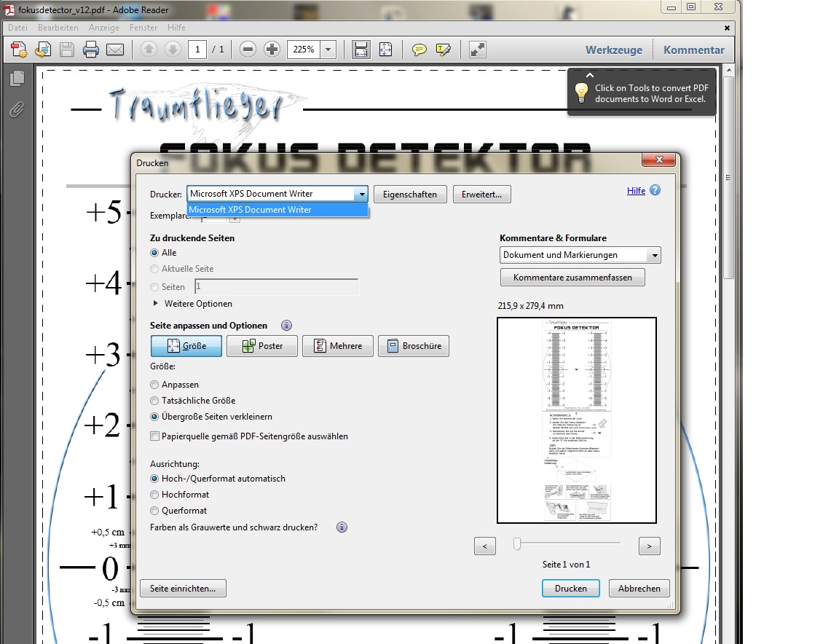Click the preview page slider handle
The height and width of the screenshot is (644, 839).
[517, 544]
